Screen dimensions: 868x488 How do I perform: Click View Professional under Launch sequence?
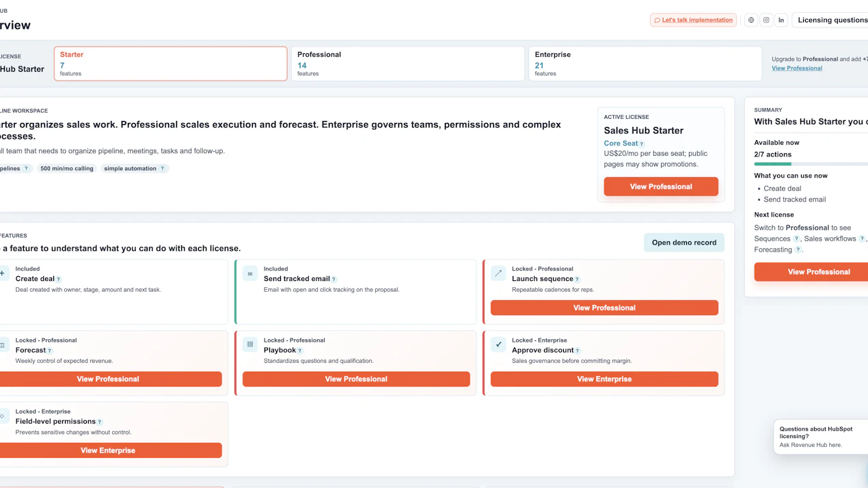[604, 308]
